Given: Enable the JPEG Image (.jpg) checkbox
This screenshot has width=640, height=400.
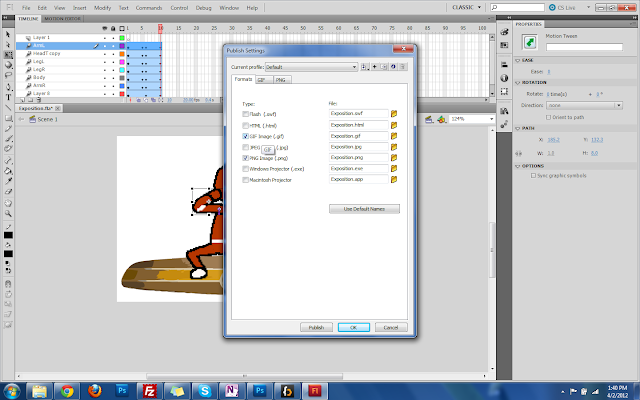Looking at the screenshot, I should click(x=245, y=147).
